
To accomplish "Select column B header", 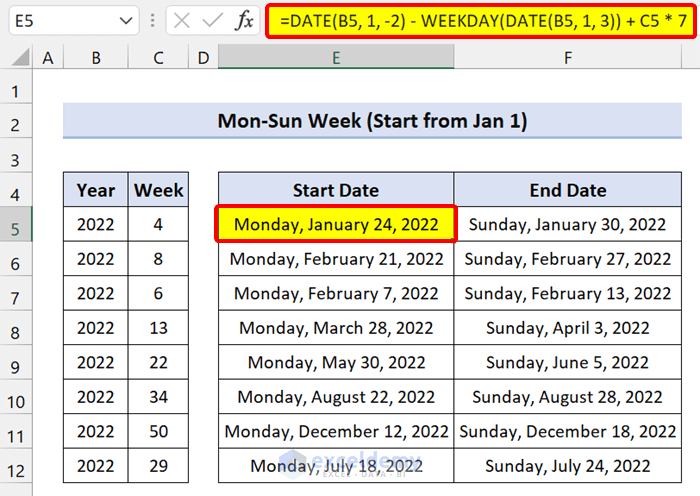I will point(96,59).
